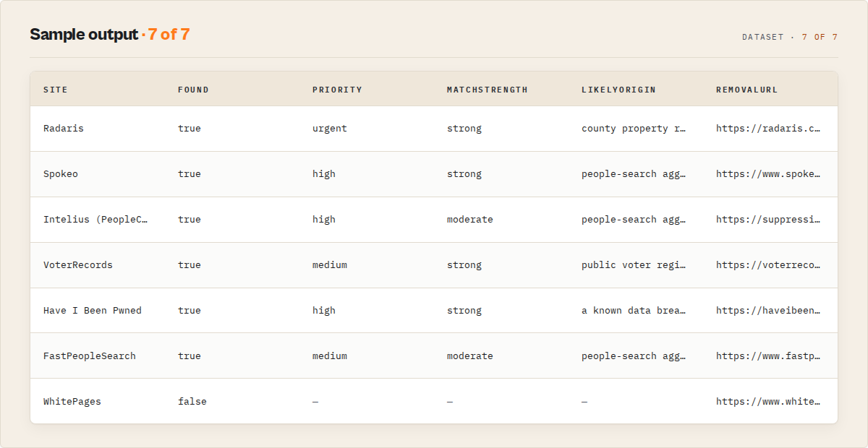Open the white… removal URL
The image size is (868, 448).
(768, 402)
